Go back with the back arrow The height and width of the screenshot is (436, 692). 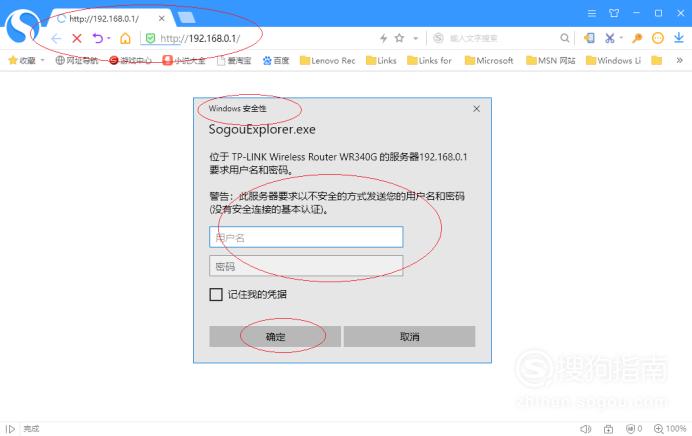[56, 39]
